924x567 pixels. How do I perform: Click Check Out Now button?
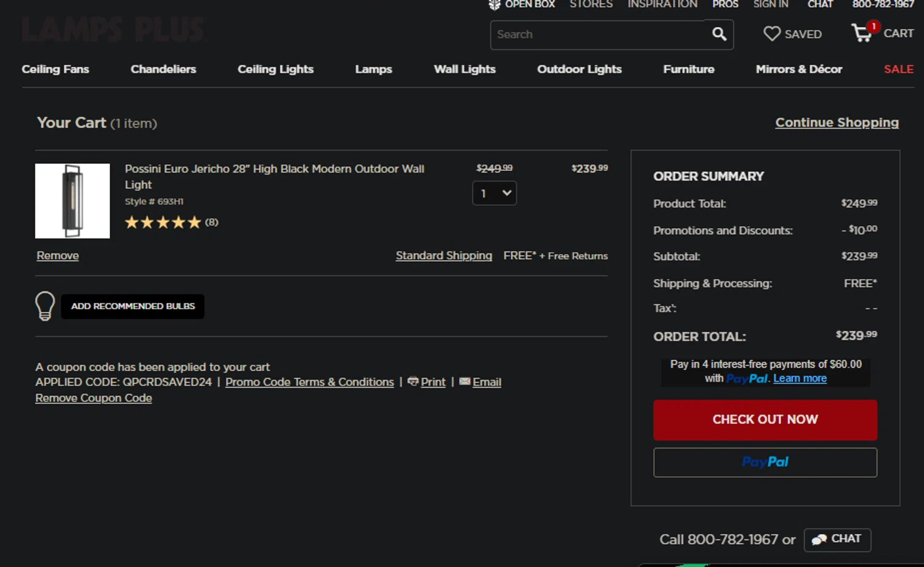coord(765,420)
